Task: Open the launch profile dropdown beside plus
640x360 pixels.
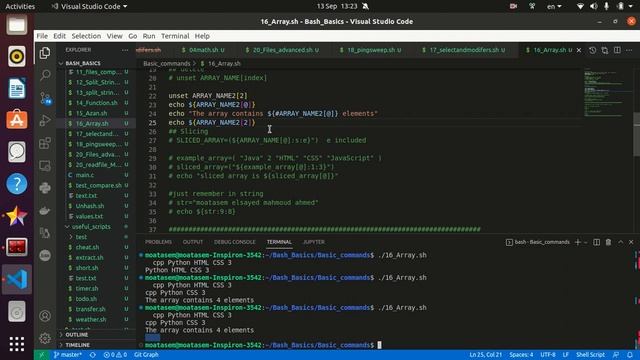Action: tap(585, 242)
